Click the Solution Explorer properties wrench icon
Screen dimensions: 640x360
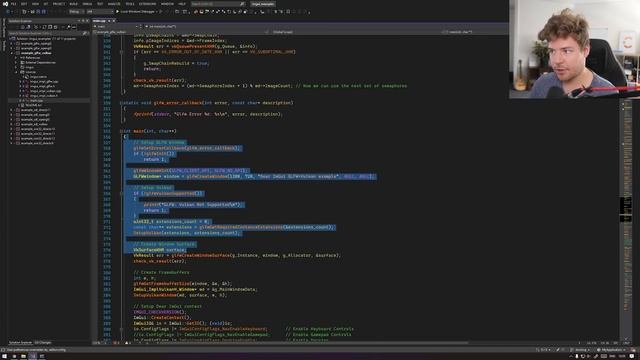pos(68,27)
